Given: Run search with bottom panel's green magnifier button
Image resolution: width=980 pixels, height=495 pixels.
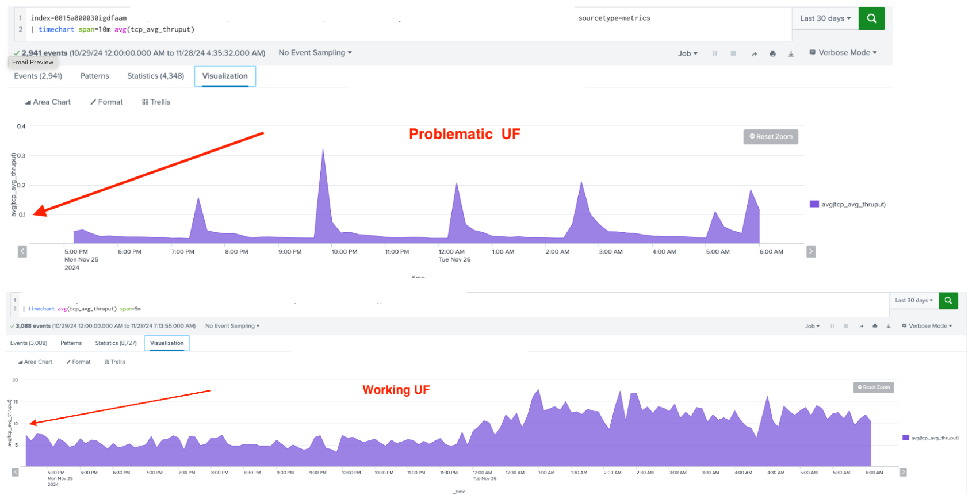Looking at the screenshot, I should [948, 301].
